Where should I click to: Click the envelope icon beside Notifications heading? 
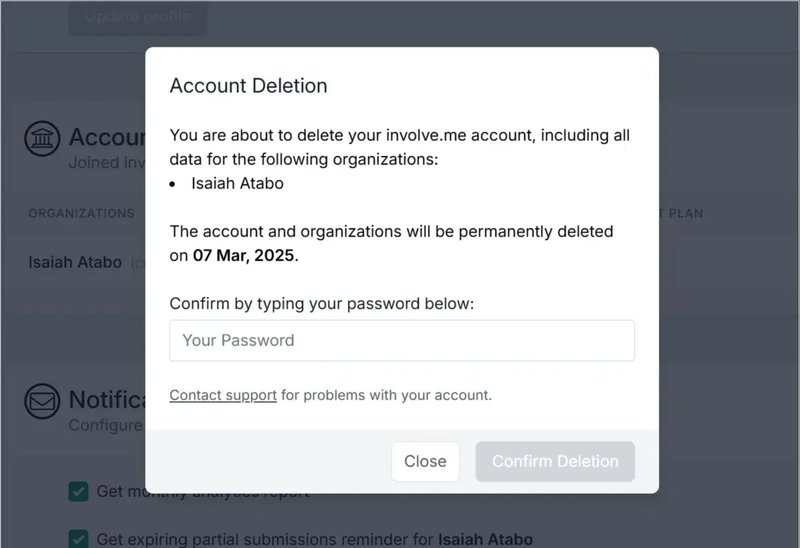click(43, 401)
